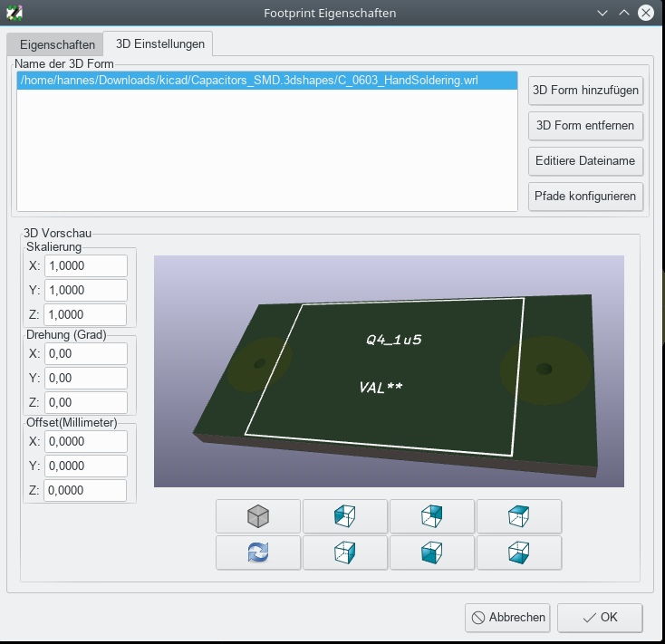Edit the Offset(Millimeter) Z field
665x644 pixels.
[x=85, y=490]
